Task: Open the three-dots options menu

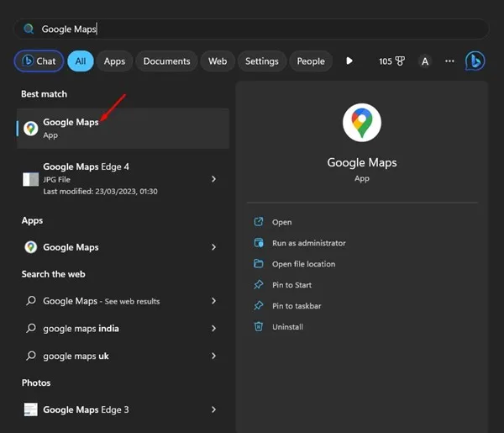Action: point(449,61)
